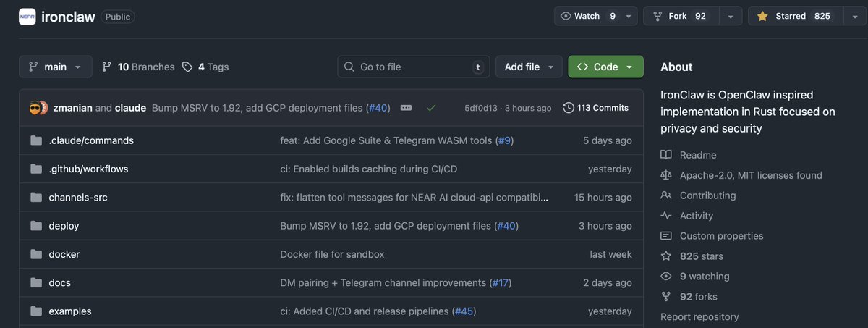
Task: Open Apache-2.0, MIT licenses found link
Action: pyautogui.click(x=751, y=175)
